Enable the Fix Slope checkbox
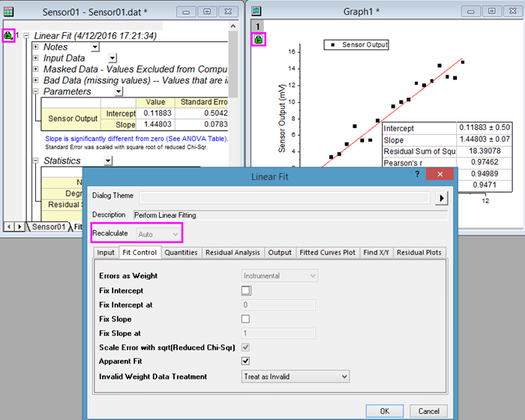The image size is (525, 420). [x=245, y=319]
